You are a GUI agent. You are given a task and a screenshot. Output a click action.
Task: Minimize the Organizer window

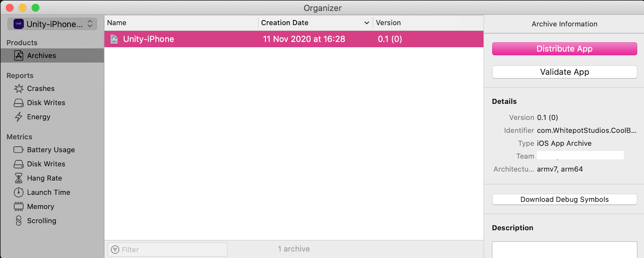pyautogui.click(x=23, y=8)
